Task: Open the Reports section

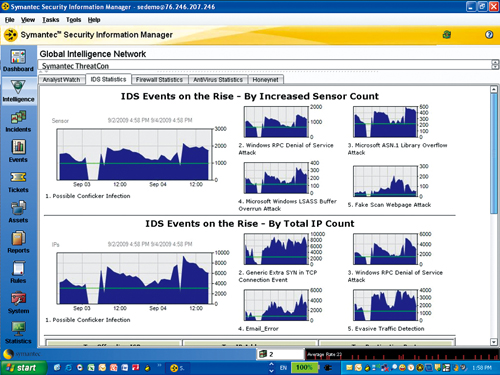Action: click(x=18, y=243)
